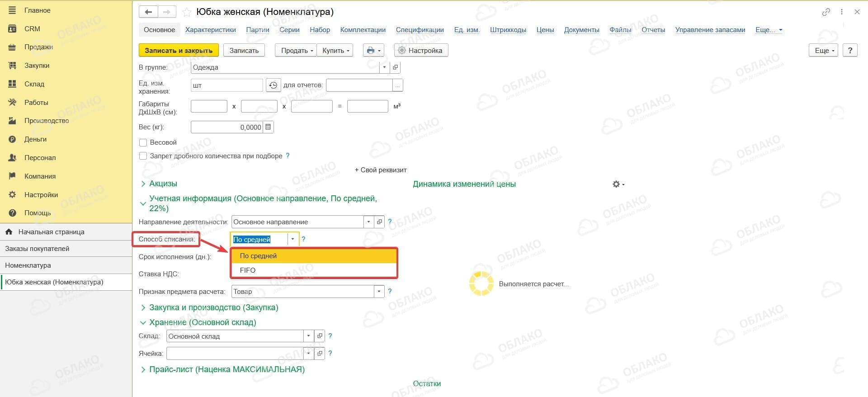Image resolution: width=868 pixels, height=397 pixels.
Task: Open Закупки sidebar section
Action: tap(37, 66)
